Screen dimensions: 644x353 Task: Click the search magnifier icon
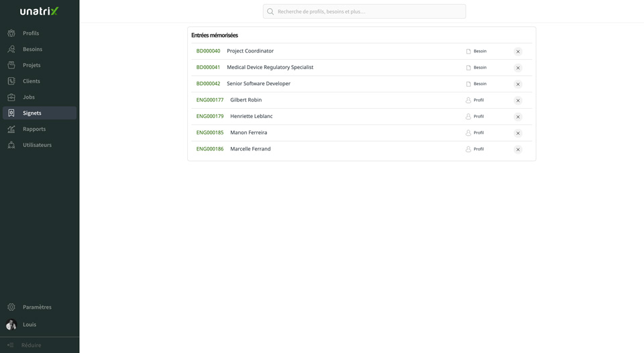click(270, 11)
